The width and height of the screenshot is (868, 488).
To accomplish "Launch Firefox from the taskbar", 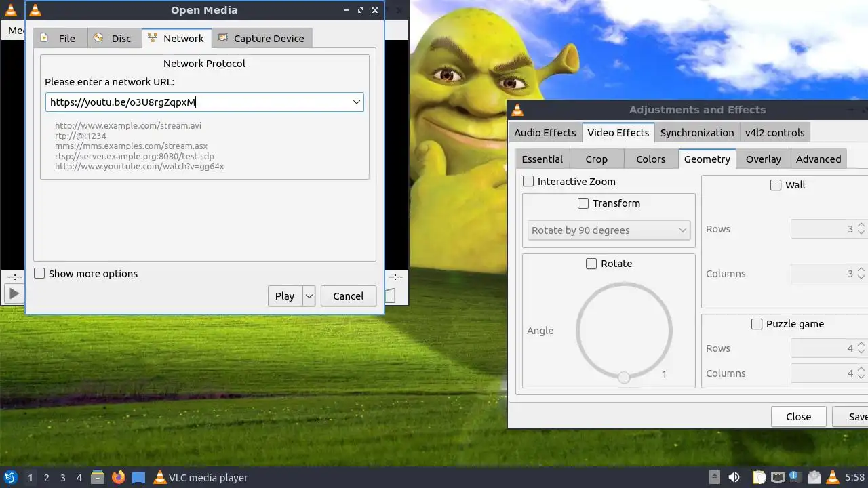I will tap(118, 477).
